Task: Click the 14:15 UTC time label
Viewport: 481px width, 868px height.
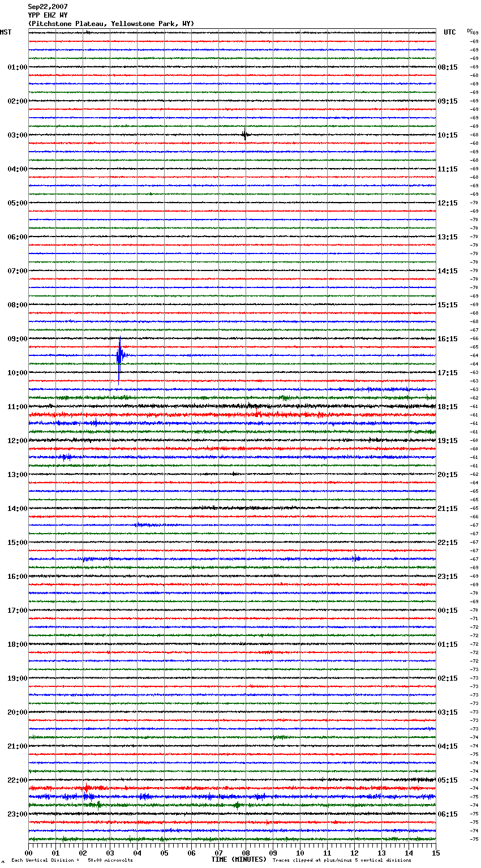Action: click(448, 271)
